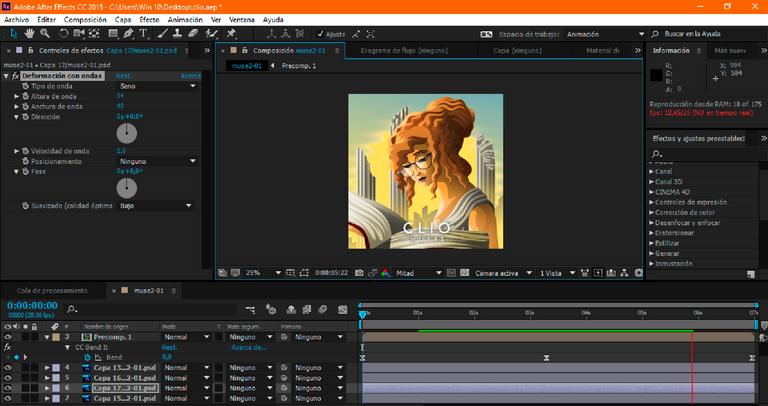Toggle the Ajuste snapping checkbox
This screenshot has height=406, width=768.
click(320, 34)
